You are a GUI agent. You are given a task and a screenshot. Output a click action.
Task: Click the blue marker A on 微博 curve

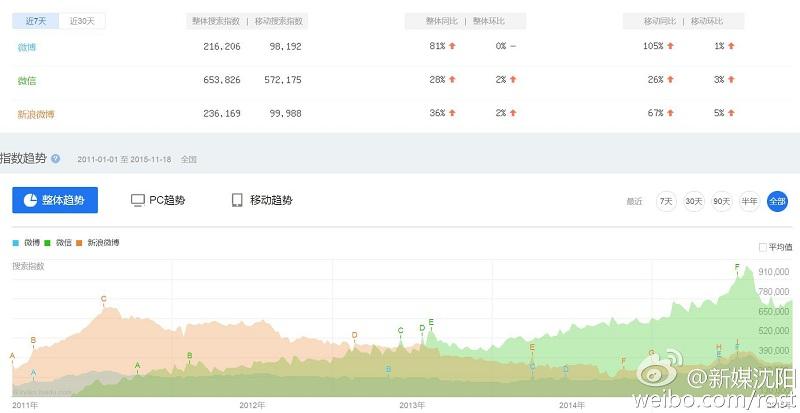coord(34,373)
